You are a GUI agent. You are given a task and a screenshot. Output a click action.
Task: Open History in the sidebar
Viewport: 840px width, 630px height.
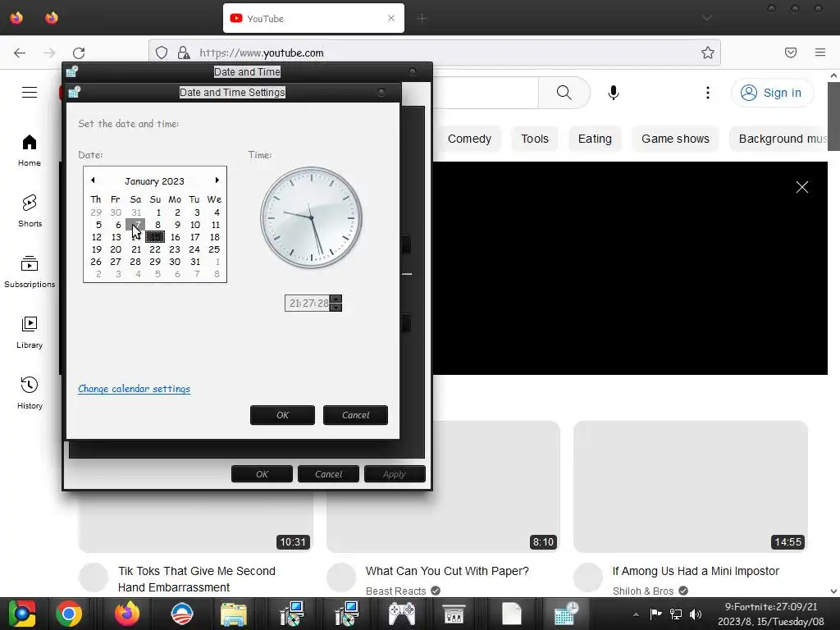point(30,393)
